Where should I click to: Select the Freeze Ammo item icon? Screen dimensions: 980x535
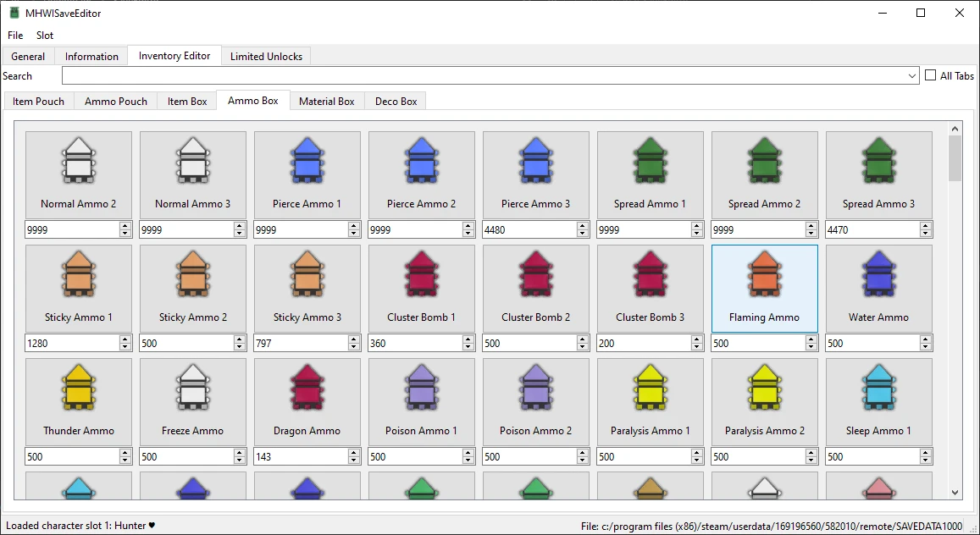coord(192,389)
